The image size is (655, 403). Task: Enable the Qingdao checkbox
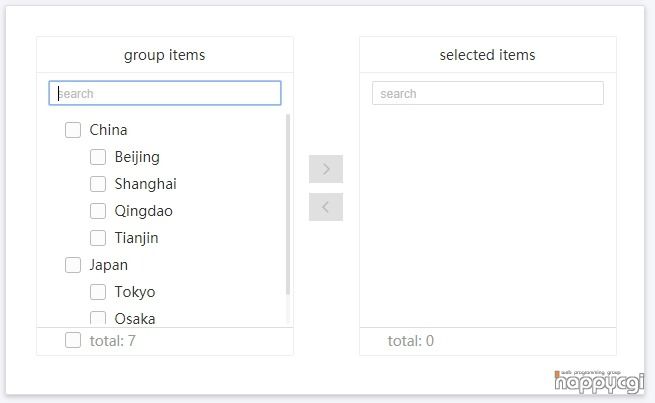pos(98,211)
